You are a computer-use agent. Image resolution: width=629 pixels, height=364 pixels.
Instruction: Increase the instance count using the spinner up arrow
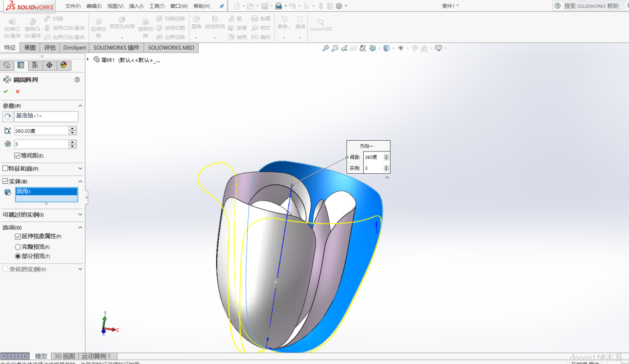(73, 142)
